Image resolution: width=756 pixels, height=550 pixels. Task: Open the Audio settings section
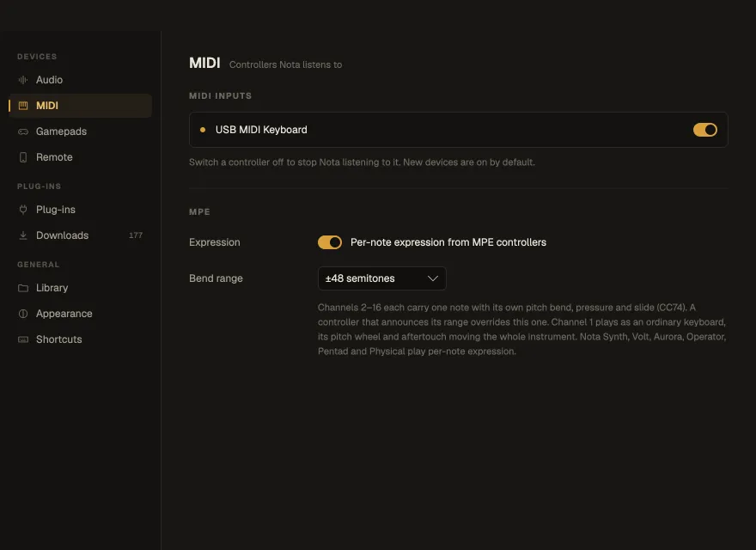click(x=81, y=80)
